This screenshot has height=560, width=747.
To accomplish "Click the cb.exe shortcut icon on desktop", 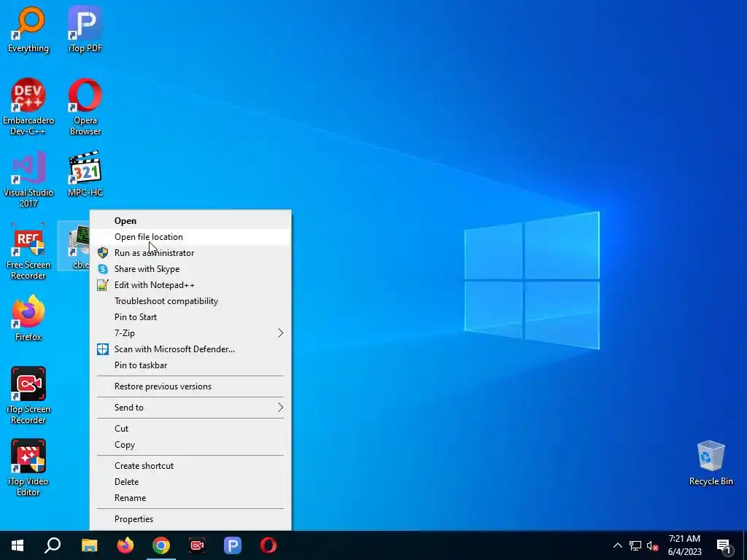I will coord(74,246).
